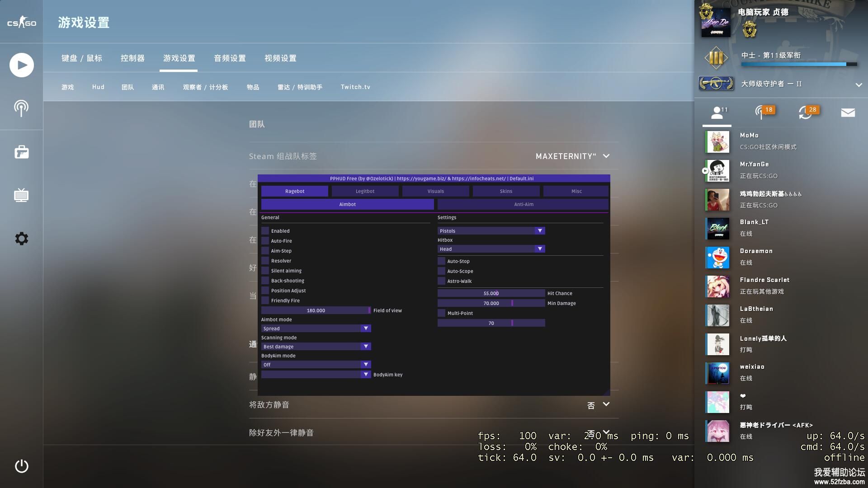
Task: Open the Twitch.tv settings sub-tab
Action: (x=355, y=87)
